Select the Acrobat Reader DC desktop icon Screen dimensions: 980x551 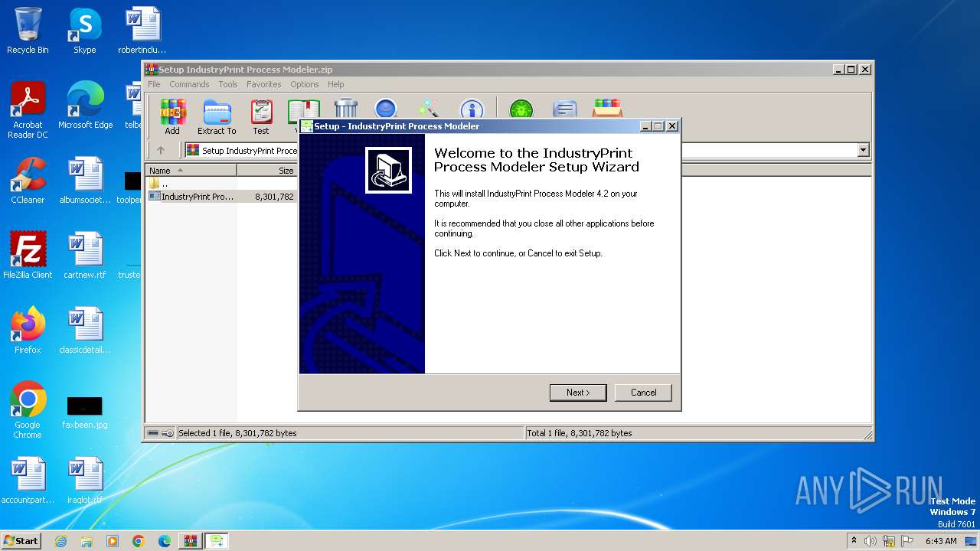pyautogui.click(x=28, y=110)
